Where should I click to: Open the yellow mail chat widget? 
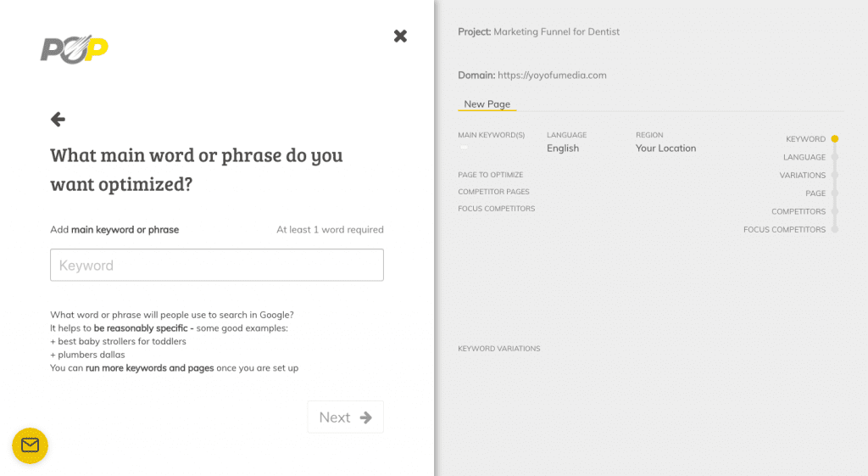point(30,445)
